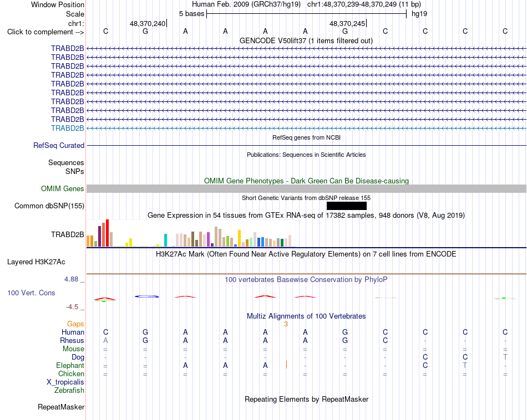Click the 'Rhesus' alignment row label

pos(72,340)
